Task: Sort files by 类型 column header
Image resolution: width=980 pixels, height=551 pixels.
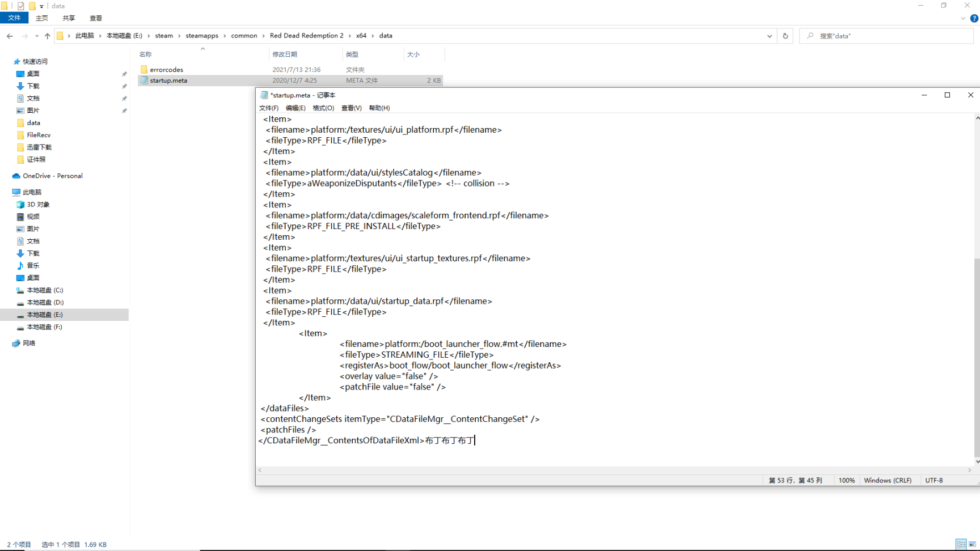Action: (352, 54)
